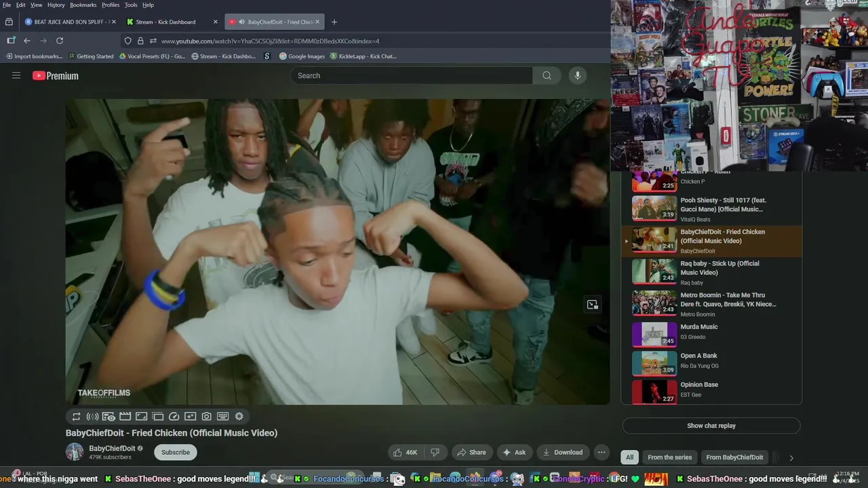Screen dimensions: 868x488
Task: Like the video with 46K likes
Action: click(x=406, y=452)
